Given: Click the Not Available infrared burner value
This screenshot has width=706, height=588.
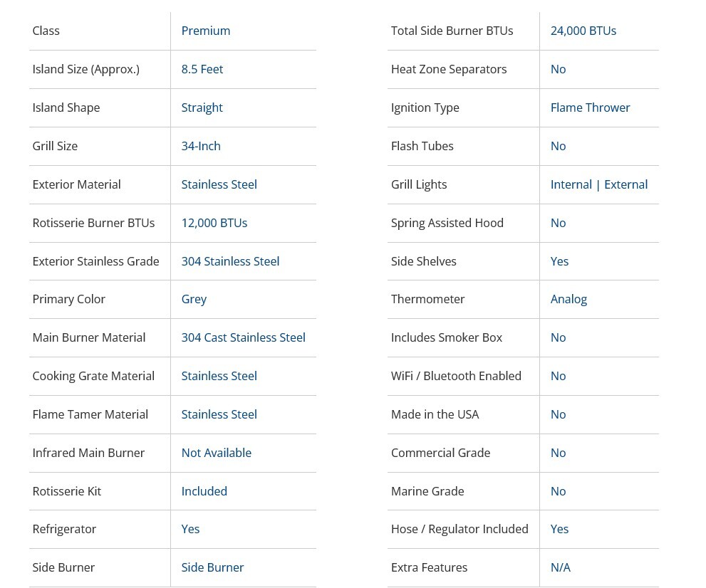Looking at the screenshot, I should click(x=216, y=453).
